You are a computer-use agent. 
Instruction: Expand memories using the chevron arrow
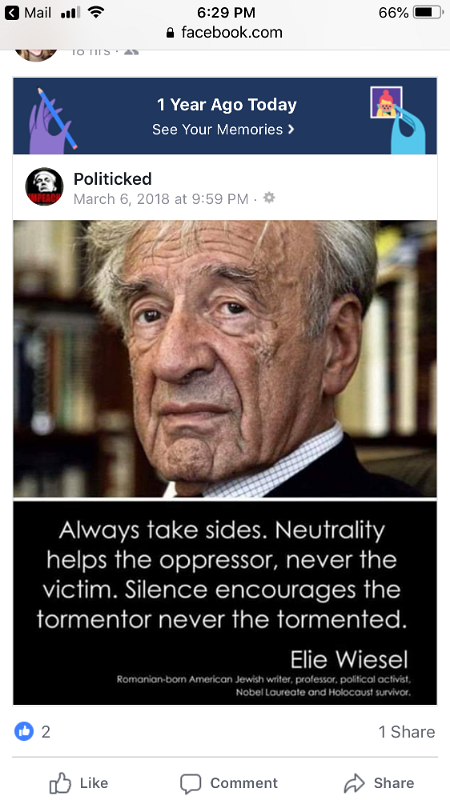(291, 130)
